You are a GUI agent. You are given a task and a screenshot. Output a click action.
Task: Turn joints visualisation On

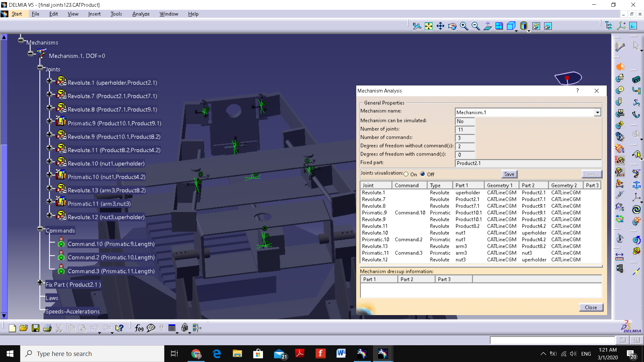click(x=406, y=174)
